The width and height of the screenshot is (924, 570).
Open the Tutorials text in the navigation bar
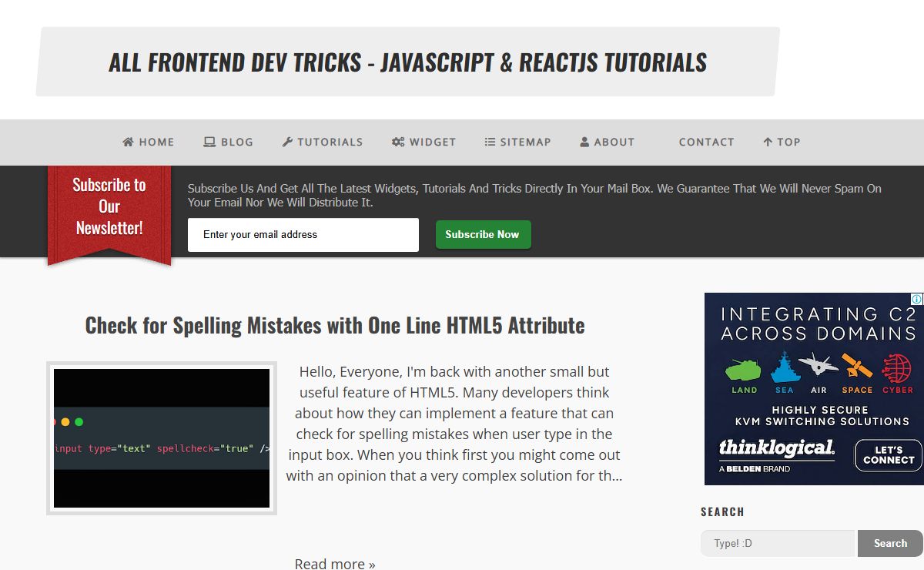330,142
